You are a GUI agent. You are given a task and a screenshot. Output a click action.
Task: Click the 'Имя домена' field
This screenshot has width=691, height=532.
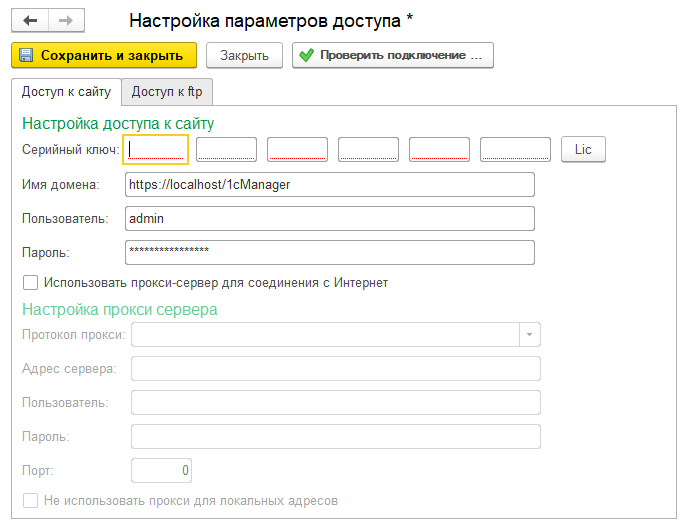(x=330, y=184)
